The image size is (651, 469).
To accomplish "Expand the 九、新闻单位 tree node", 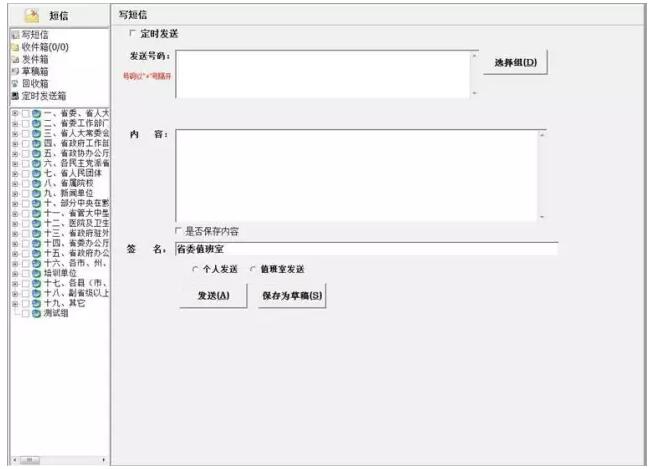I will coord(14,192).
